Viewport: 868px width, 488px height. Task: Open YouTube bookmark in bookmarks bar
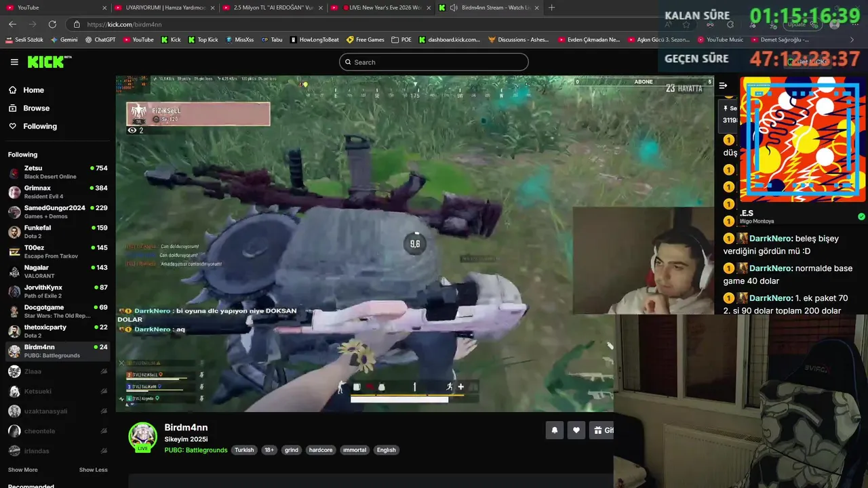(x=138, y=39)
